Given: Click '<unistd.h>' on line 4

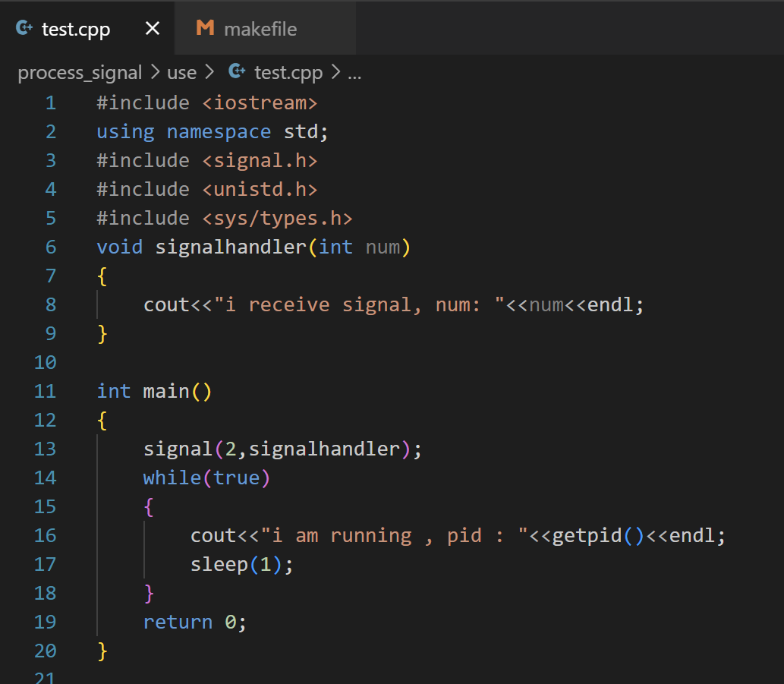Looking at the screenshot, I should (x=260, y=190).
